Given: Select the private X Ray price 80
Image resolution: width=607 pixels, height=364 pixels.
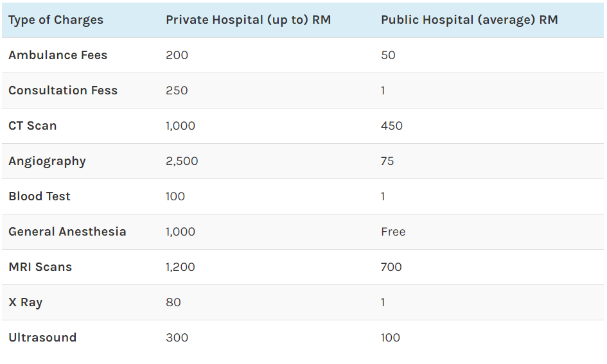Looking at the screenshot, I should pyautogui.click(x=173, y=302).
